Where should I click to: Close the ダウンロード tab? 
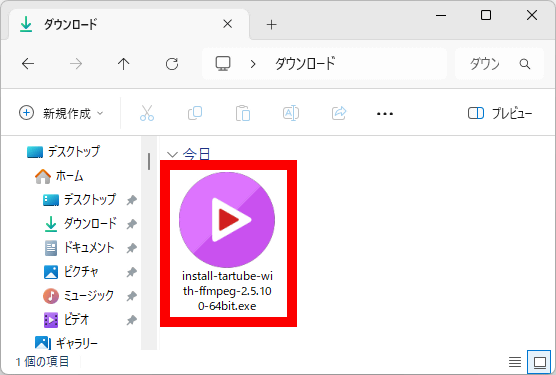228,24
